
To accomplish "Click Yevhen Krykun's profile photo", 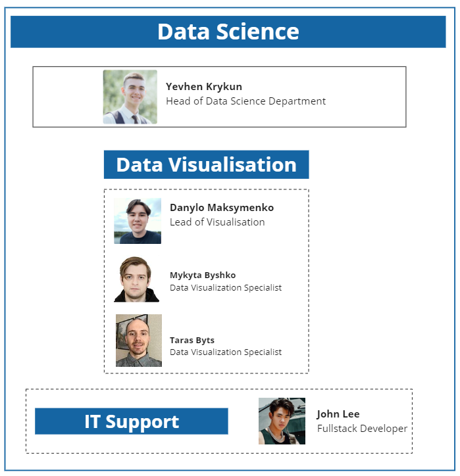I will coord(130,97).
